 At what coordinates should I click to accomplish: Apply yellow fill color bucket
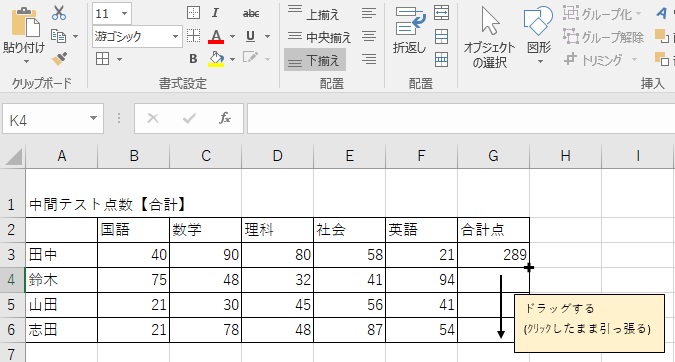point(216,59)
